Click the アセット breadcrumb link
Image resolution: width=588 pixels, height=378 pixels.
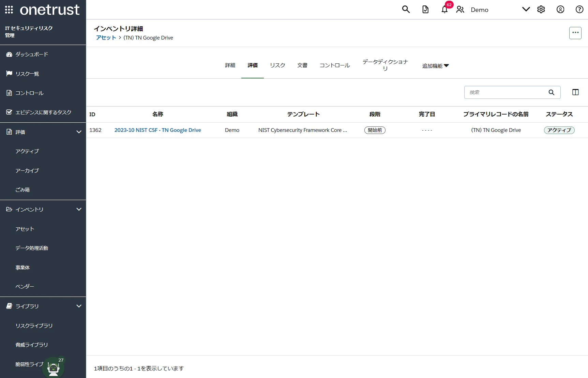tap(106, 38)
